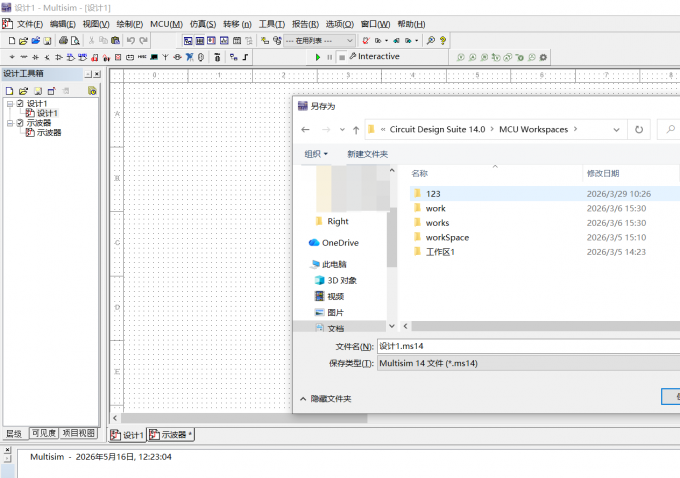Click the open file folder toolbar icon
Screen dimensions: 680x478
coord(23,41)
